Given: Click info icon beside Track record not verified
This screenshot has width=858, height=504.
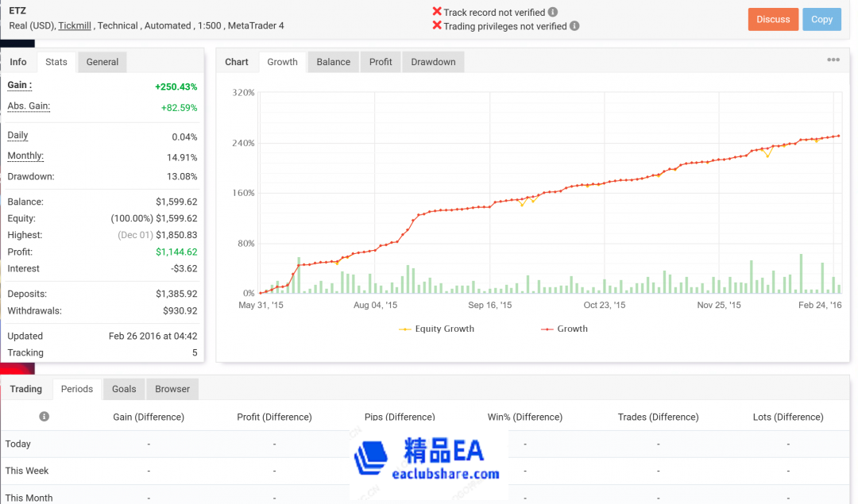Looking at the screenshot, I should (x=553, y=13).
